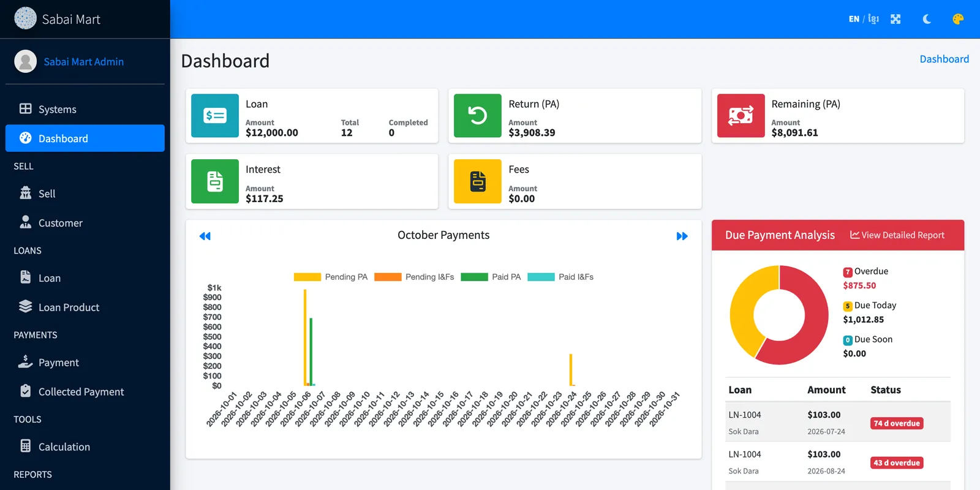
Task: Click the Due Today total $1,012.85
Action: point(864,320)
